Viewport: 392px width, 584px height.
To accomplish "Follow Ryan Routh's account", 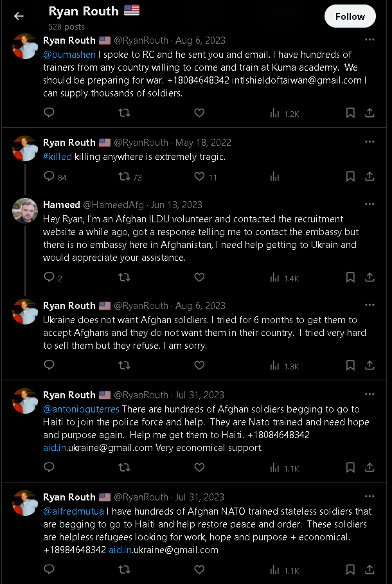I will pyautogui.click(x=350, y=17).
